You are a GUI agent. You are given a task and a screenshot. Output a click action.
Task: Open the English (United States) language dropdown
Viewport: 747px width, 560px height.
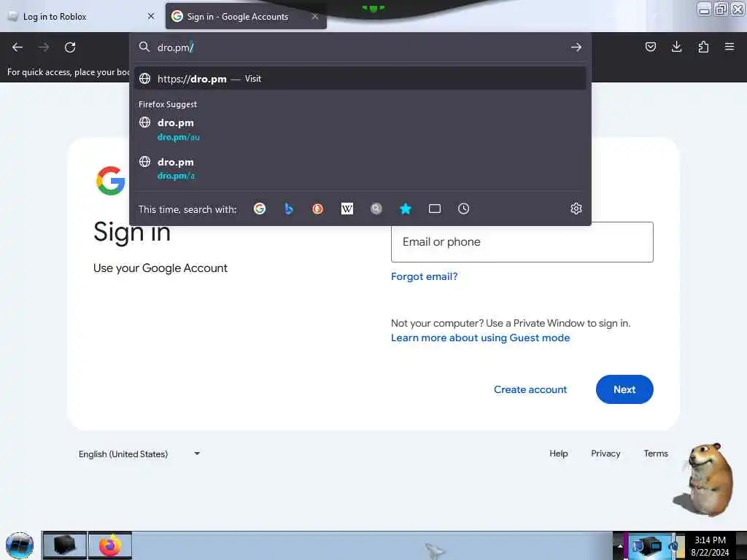click(139, 454)
